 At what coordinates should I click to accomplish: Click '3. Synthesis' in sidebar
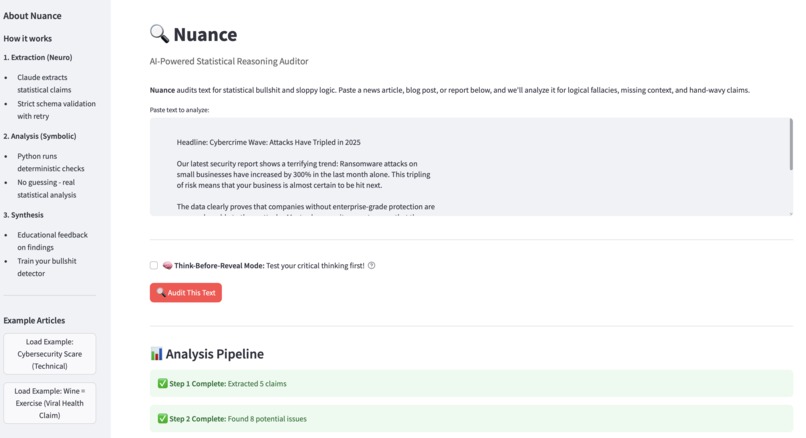23,215
